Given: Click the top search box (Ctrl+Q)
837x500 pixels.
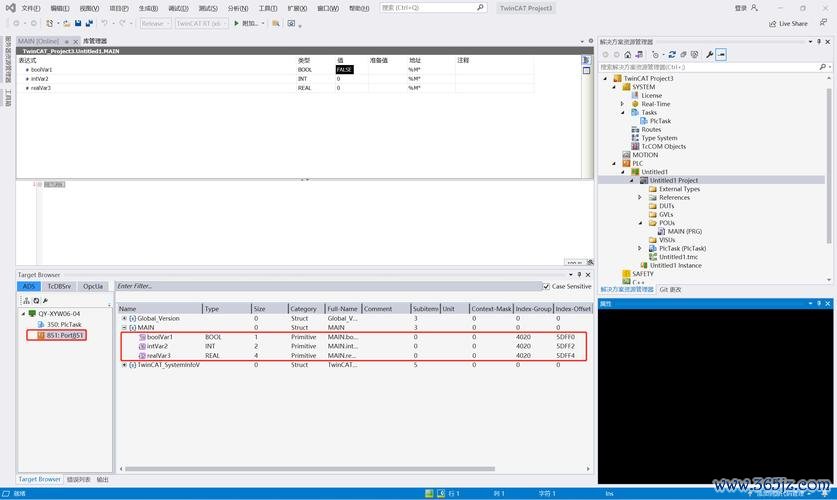Looking at the screenshot, I should tap(433, 8).
